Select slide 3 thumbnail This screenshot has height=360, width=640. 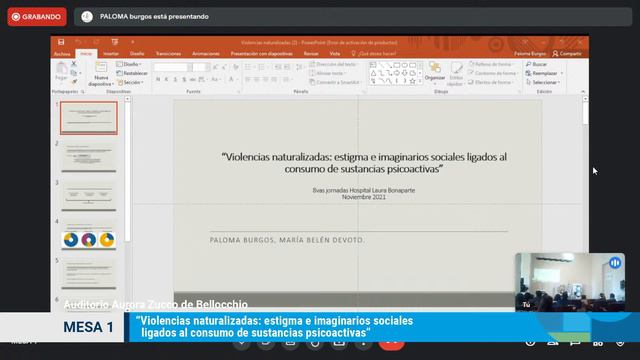coord(89,196)
